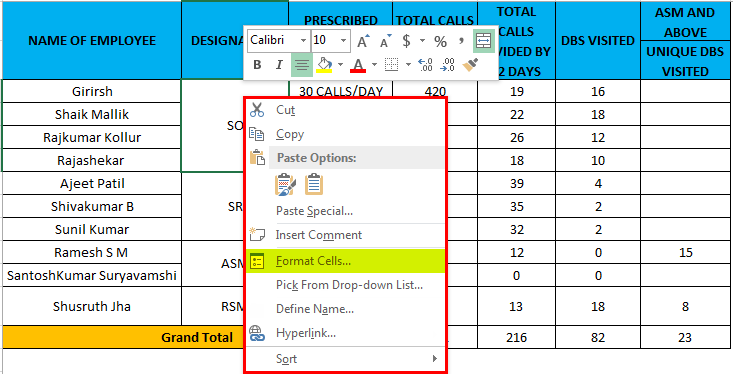Toggle Italic formatting
The height and width of the screenshot is (374, 733).
click(279, 65)
